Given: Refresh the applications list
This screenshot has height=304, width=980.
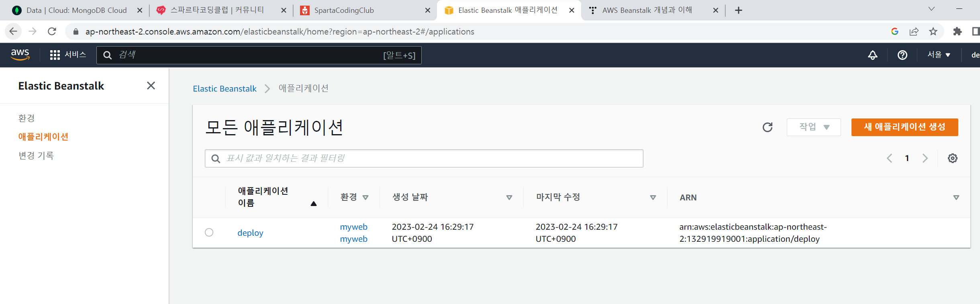Looking at the screenshot, I should click(x=768, y=127).
